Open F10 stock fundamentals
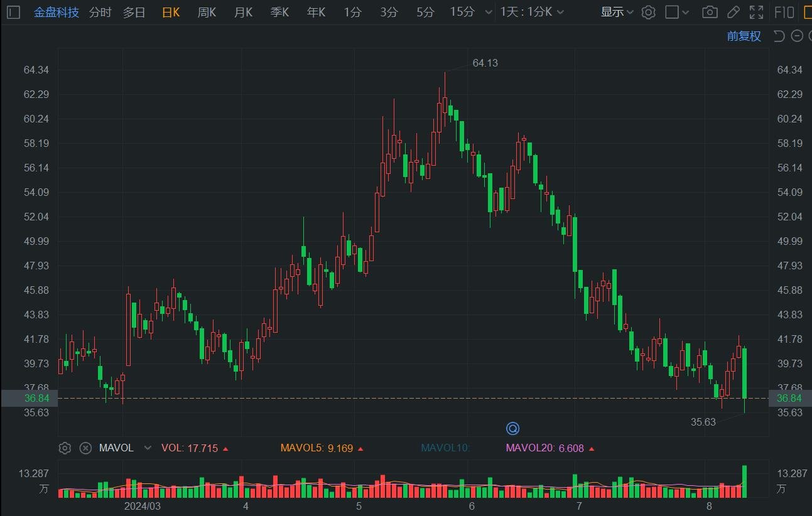812x516 pixels. pyautogui.click(x=783, y=12)
